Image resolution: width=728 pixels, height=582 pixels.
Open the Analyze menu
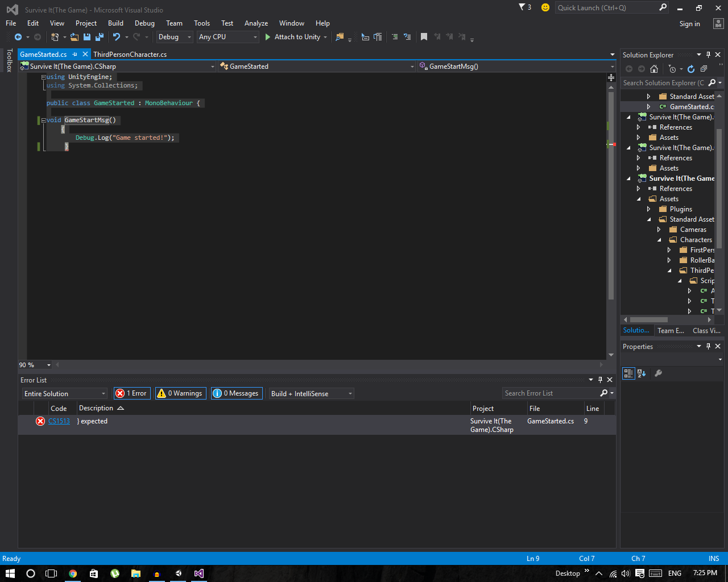(256, 23)
